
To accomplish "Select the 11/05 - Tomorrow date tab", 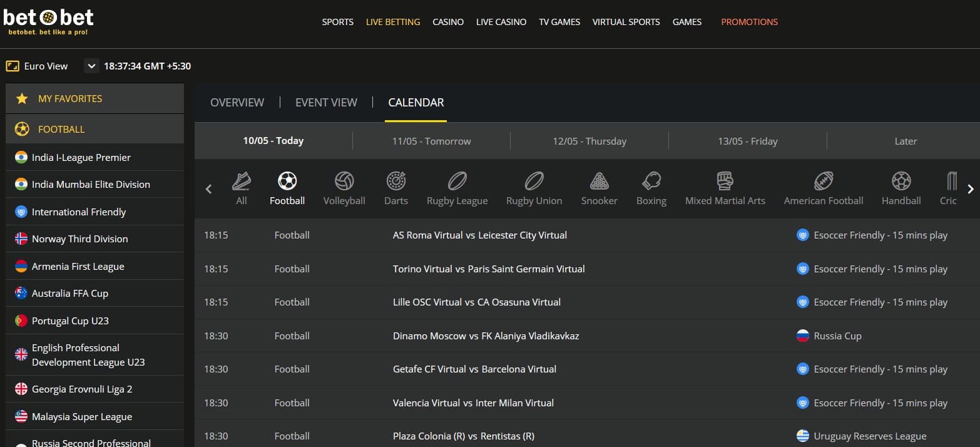I will 432,141.
